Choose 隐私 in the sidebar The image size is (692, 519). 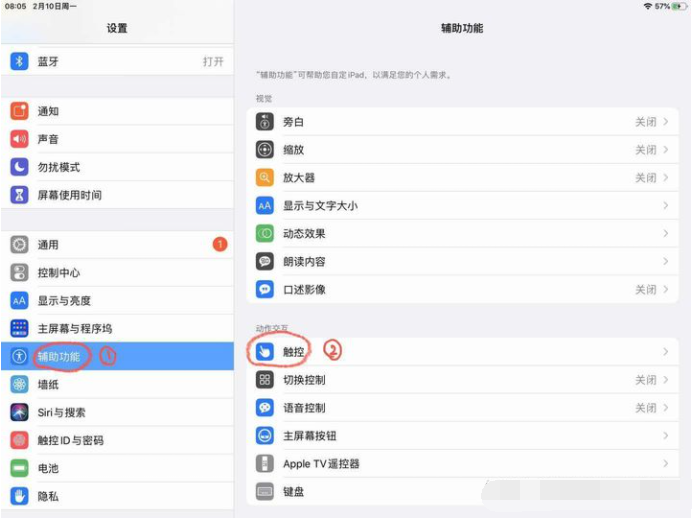coord(117,496)
